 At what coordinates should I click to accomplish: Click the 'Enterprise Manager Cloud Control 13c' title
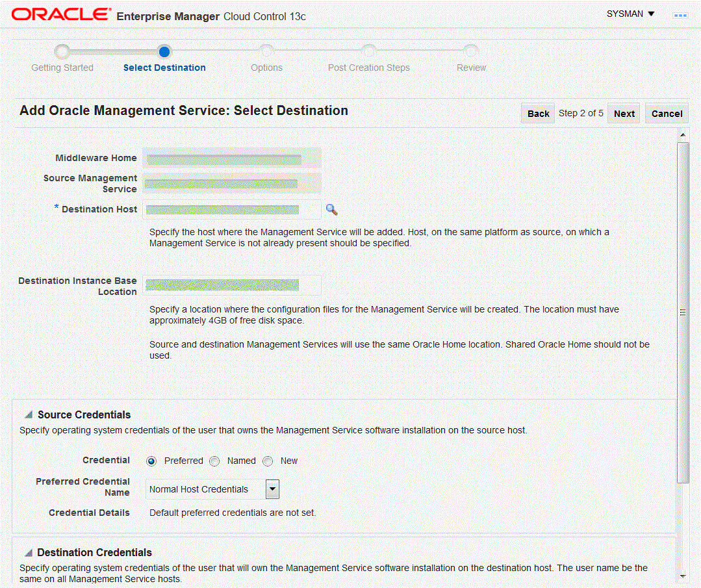[x=211, y=16]
